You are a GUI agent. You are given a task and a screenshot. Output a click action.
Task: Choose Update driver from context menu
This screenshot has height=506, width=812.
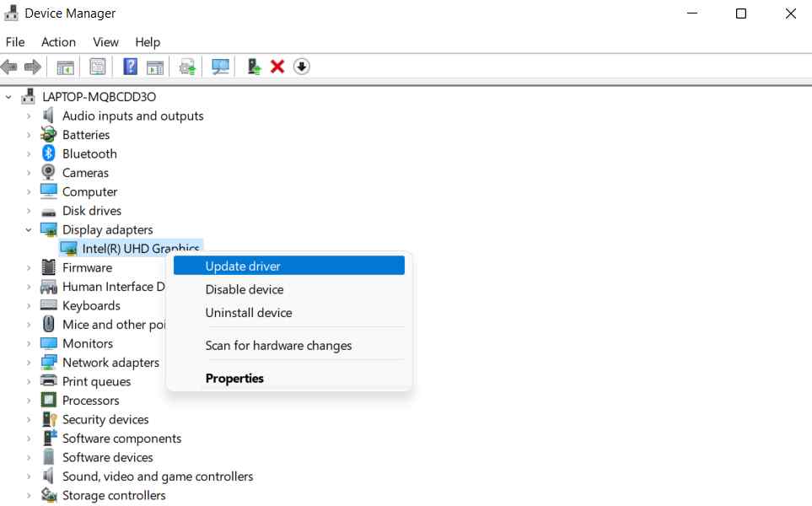(289, 266)
